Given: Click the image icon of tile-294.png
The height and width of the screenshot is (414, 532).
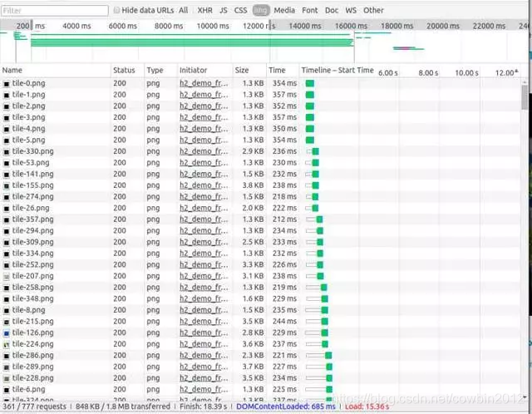Looking at the screenshot, I should click(7, 231).
